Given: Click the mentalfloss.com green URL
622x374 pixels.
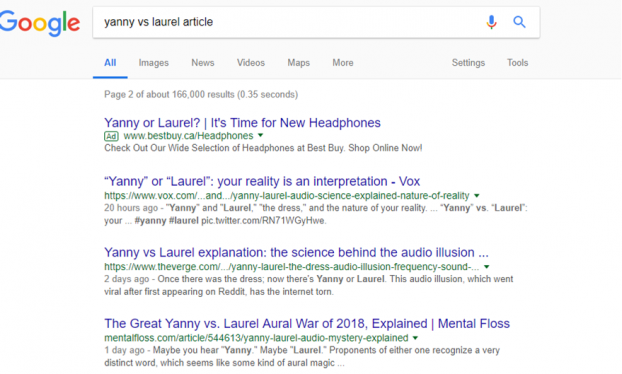Looking at the screenshot, I should (x=256, y=338).
